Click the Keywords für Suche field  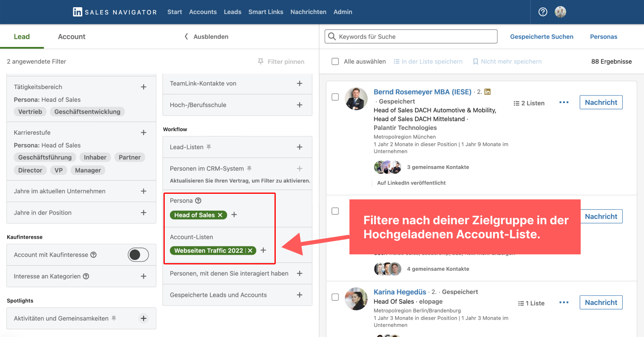tap(411, 37)
